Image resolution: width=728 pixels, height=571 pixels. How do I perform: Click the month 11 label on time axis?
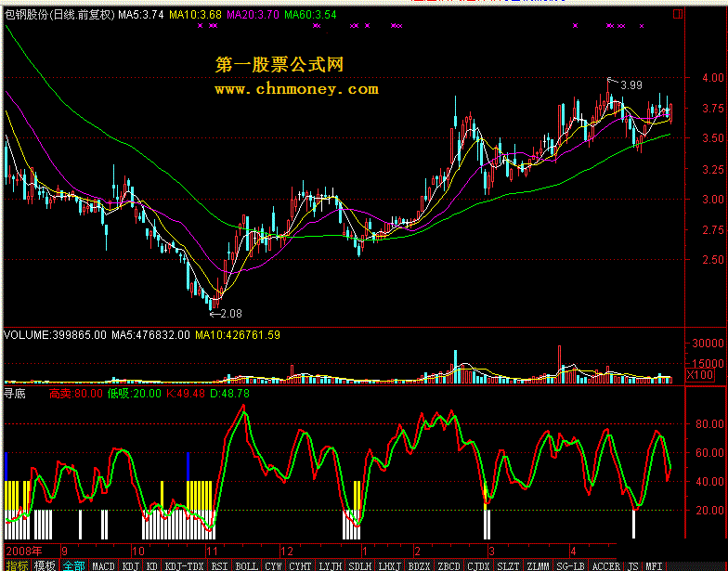coord(212,552)
